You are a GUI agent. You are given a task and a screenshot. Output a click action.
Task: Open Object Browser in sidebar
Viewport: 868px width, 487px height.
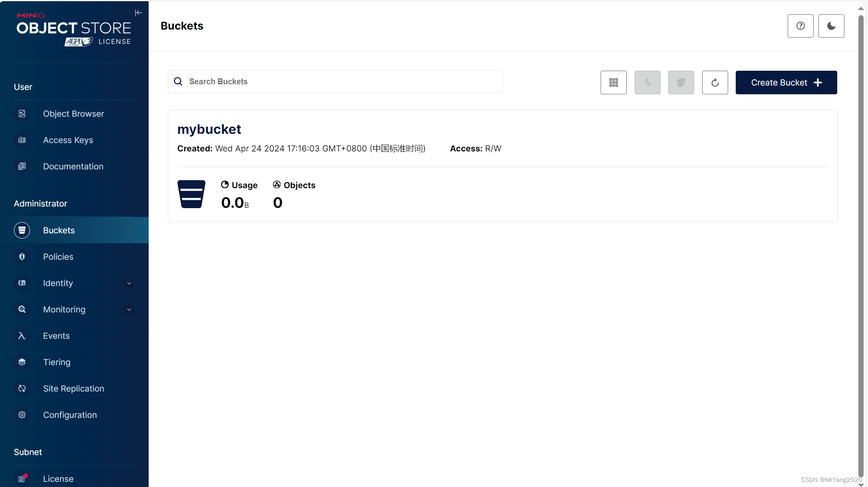coord(74,114)
